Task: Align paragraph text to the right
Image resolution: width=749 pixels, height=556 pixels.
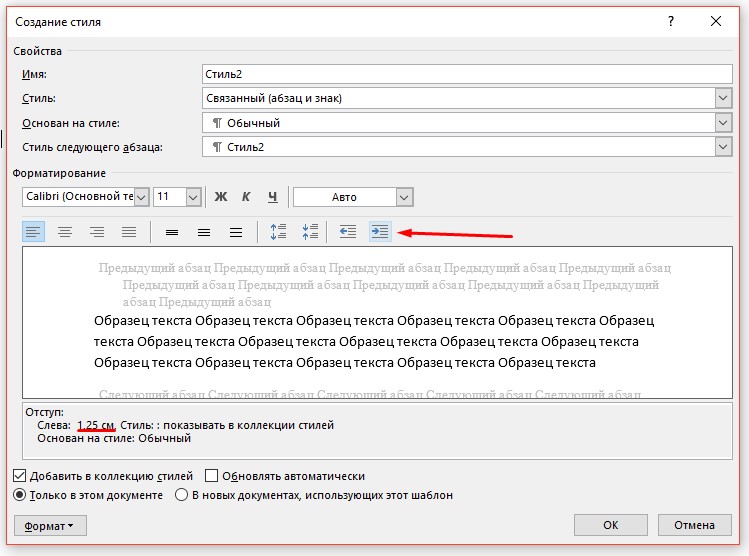Action: tap(97, 232)
